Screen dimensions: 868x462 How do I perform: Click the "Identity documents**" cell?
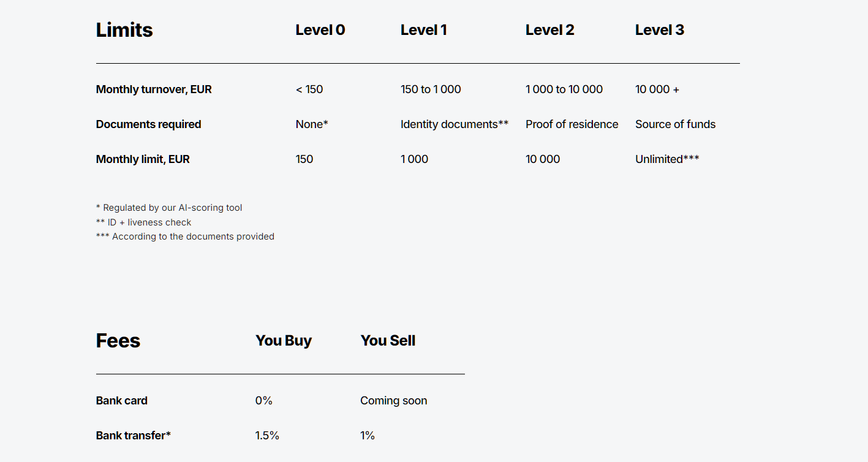tap(454, 124)
